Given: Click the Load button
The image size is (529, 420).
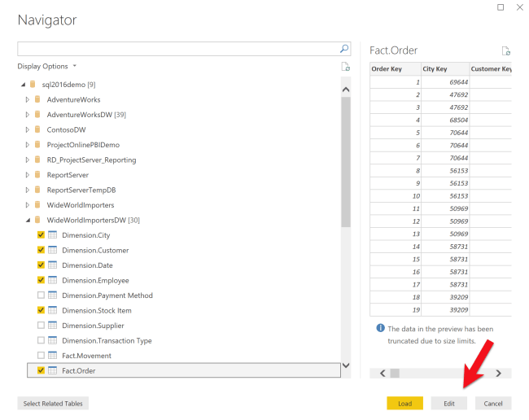Looking at the screenshot, I should 404,403.
